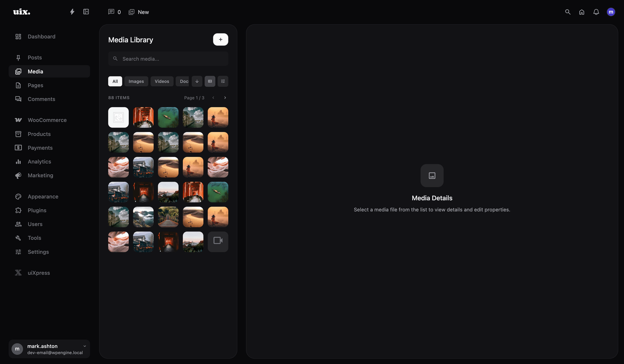Click the notifications bell icon
Screen dimensions: 624x364
[x=596, y=12]
